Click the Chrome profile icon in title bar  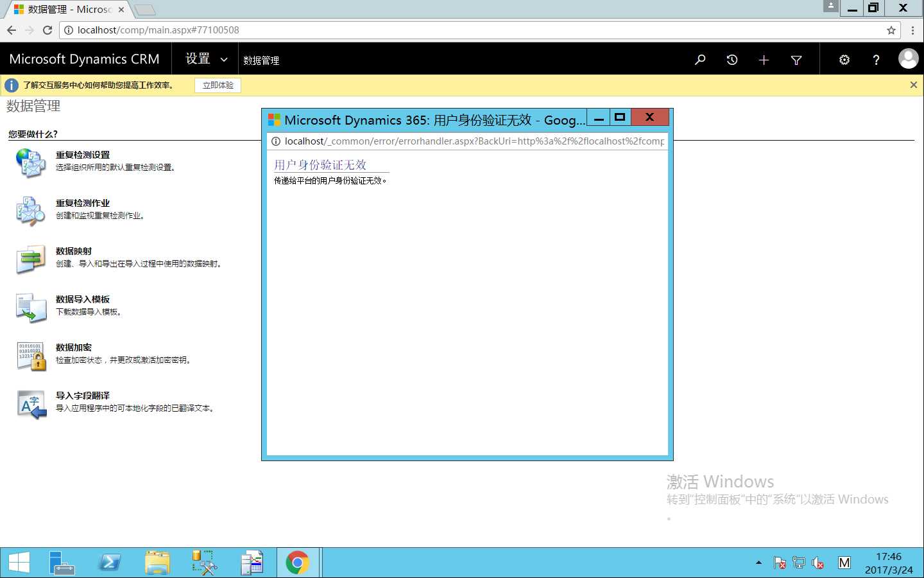click(831, 6)
